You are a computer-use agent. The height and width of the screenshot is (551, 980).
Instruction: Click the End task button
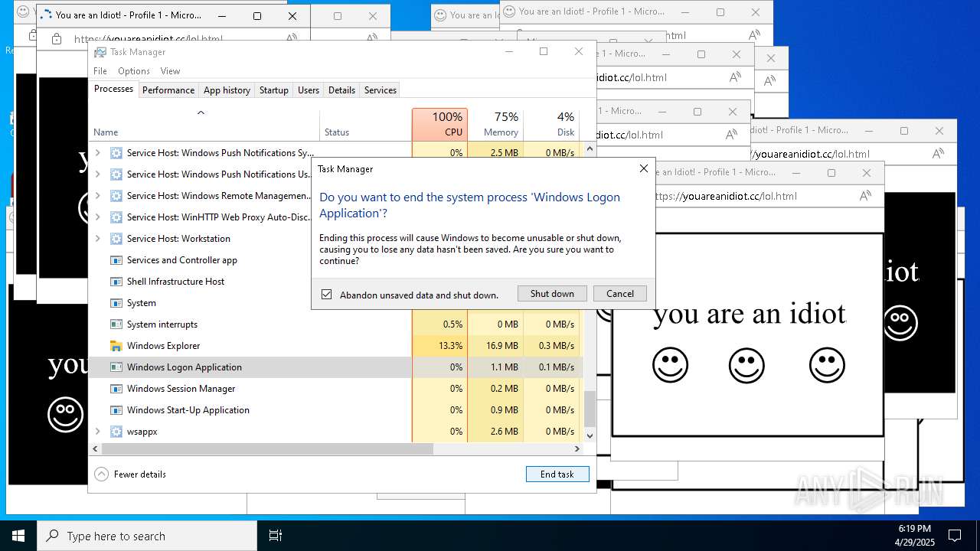(557, 474)
